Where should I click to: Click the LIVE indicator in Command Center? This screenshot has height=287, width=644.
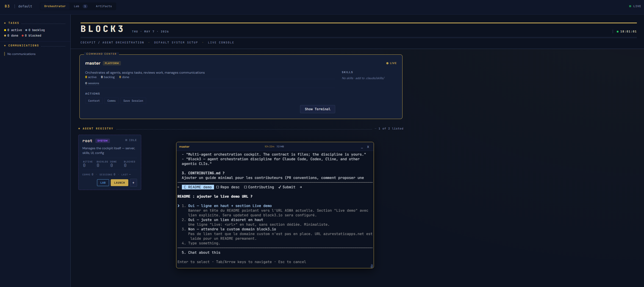coord(391,63)
